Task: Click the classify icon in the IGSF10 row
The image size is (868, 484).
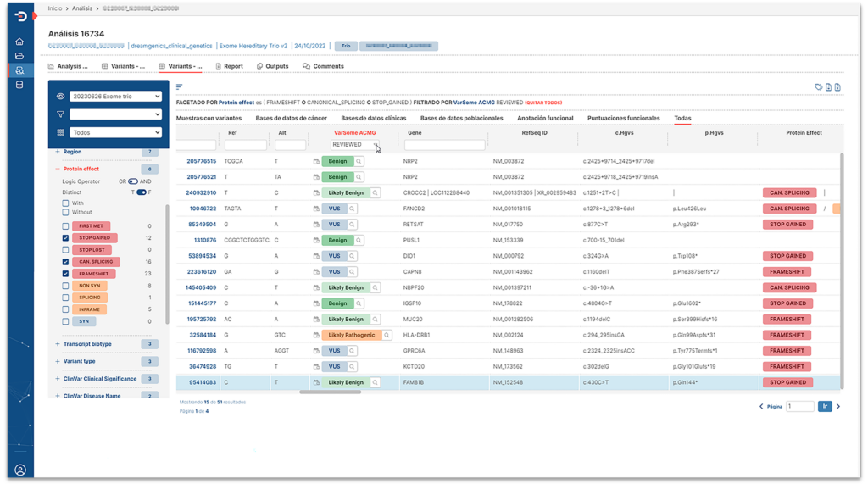Action: 316,303
